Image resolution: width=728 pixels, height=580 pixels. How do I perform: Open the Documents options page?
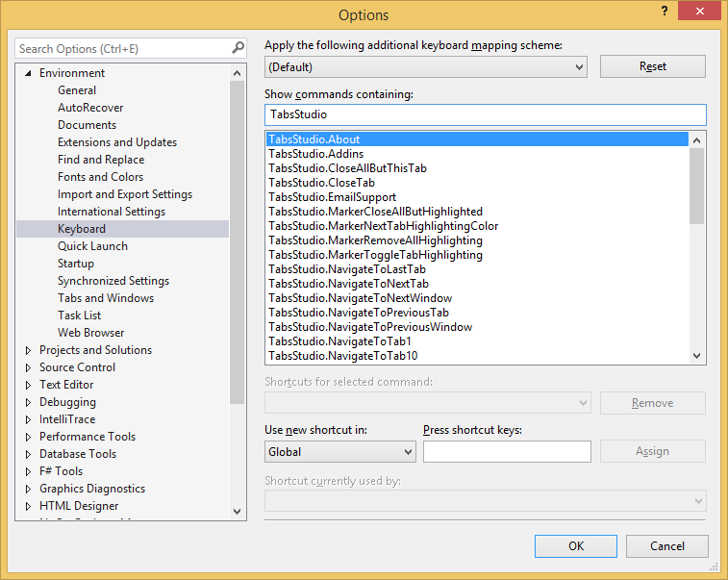coord(87,125)
